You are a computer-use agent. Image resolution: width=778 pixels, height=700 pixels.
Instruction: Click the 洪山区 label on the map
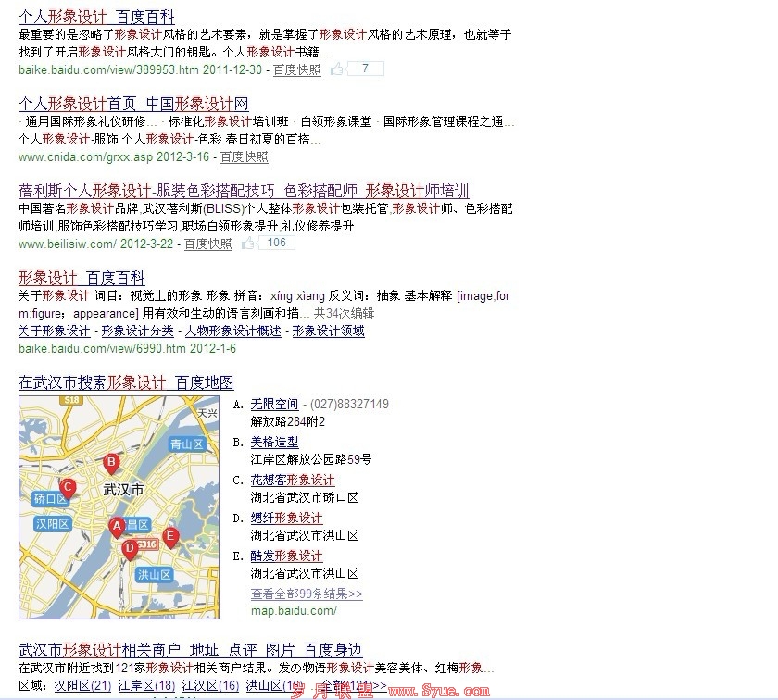pyautogui.click(x=154, y=574)
